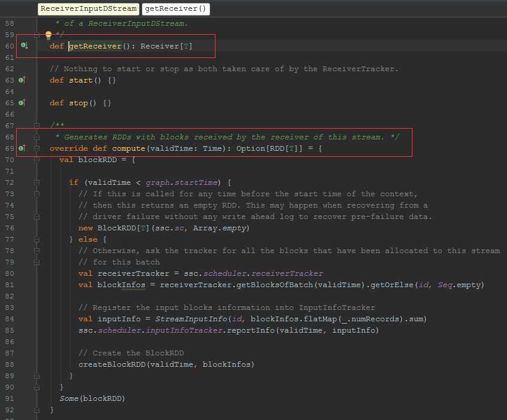Collapse the comment block starting line 73
This screenshot has height=420, width=507.
click(37, 194)
